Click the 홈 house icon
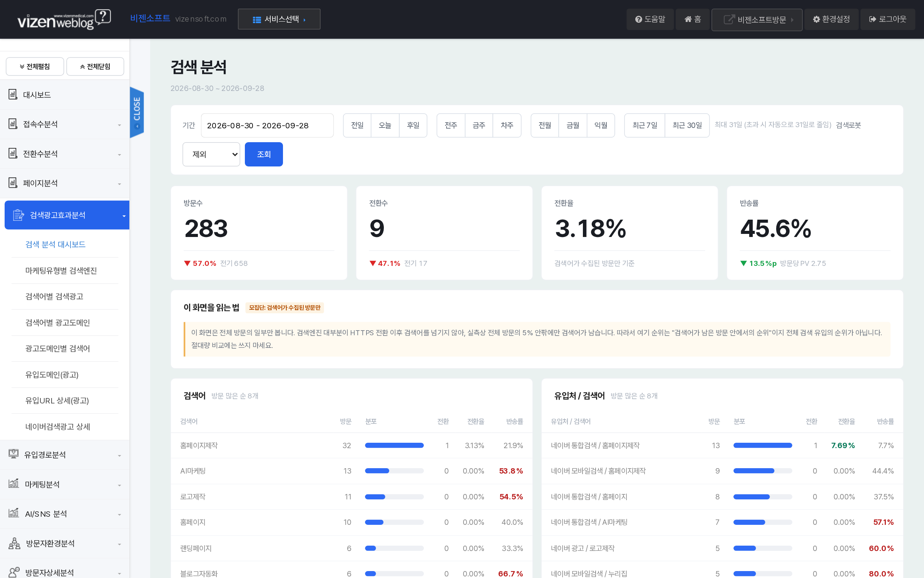The width and height of the screenshot is (924, 578). pyautogui.click(x=688, y=19)
